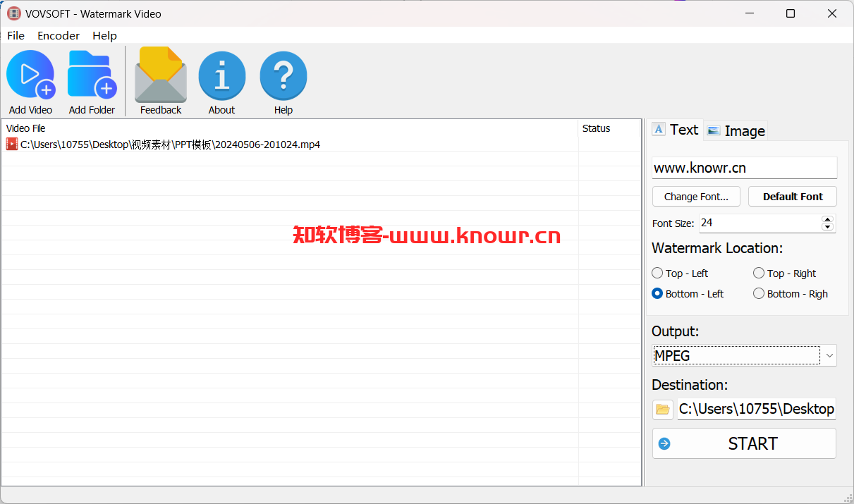The height and width of the screenshot is (504, 854).
Task: Increase font size with up arrow
Action: [828, 219]
